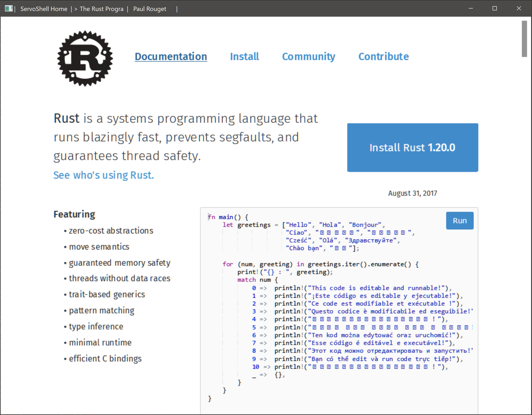Viewport: 532px width, 415px height.
Task: Follow the See who's using Rust link
Action: coord(103,175)
